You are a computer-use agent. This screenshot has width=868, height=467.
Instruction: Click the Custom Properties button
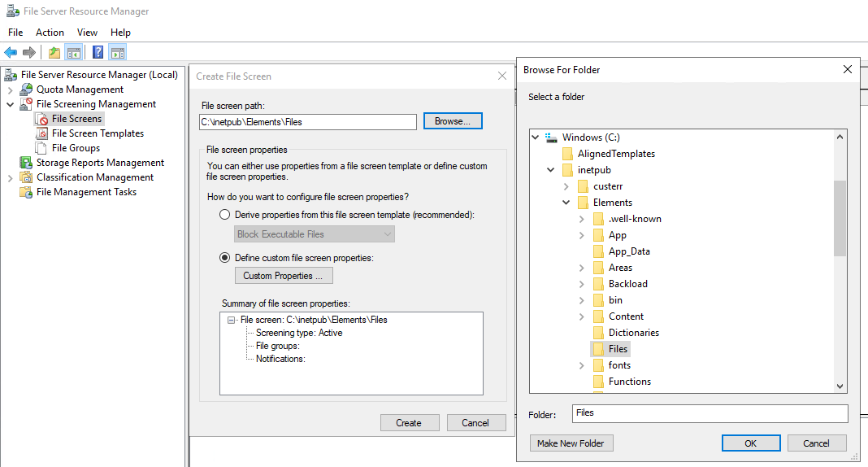(x=284, y=275)
